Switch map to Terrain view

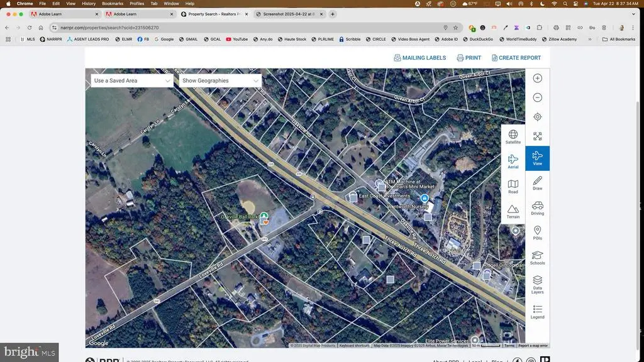click(513, 211)
